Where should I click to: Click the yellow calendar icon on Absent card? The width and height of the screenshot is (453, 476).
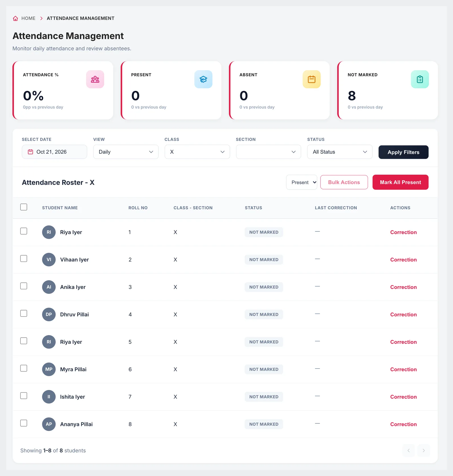click(311, 79)
